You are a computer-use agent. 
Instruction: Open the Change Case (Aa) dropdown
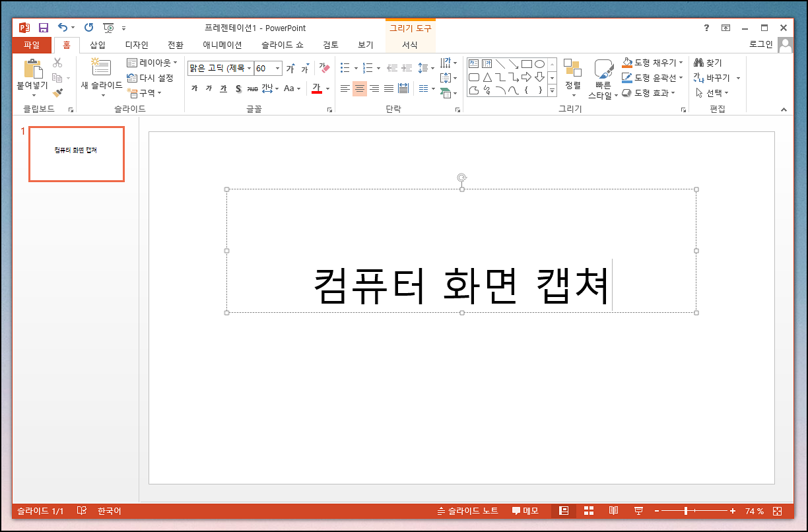point(292,88)
